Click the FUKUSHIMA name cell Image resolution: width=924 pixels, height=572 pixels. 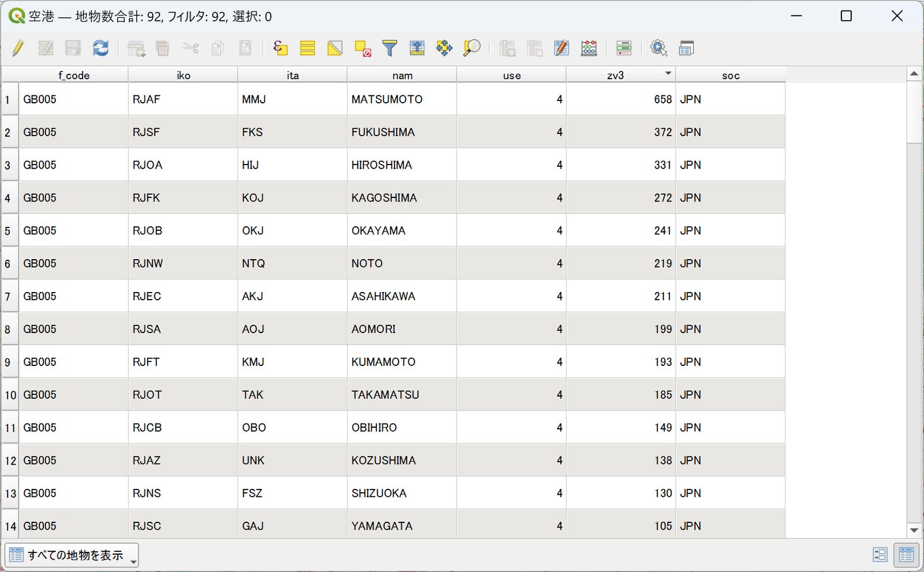point(402,132)
